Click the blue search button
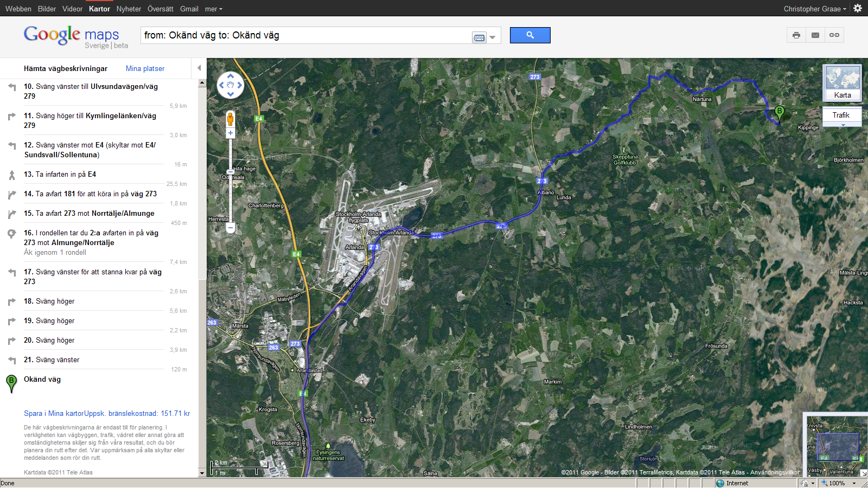The image size is (868, 488). [x=530, y=35]
